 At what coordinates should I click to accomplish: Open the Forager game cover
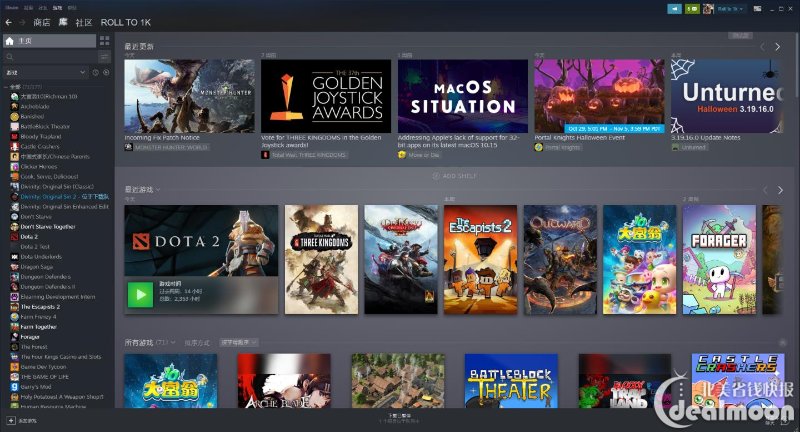coord(719,260)
